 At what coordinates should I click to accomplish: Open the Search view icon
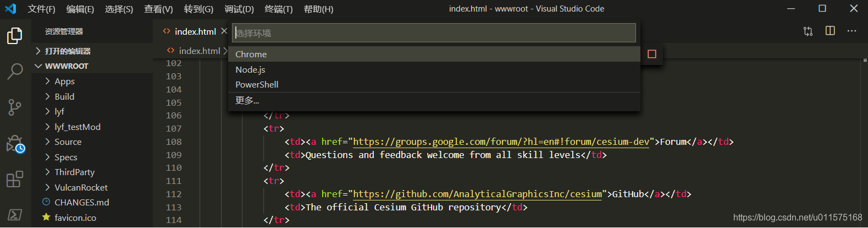(x=15, y=71)
